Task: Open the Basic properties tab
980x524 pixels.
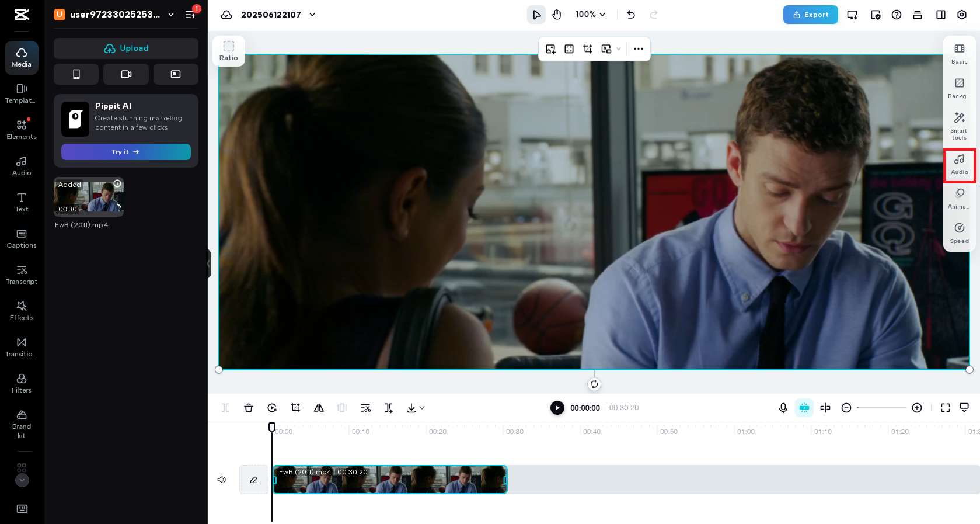Action: (x=960, y=53)
